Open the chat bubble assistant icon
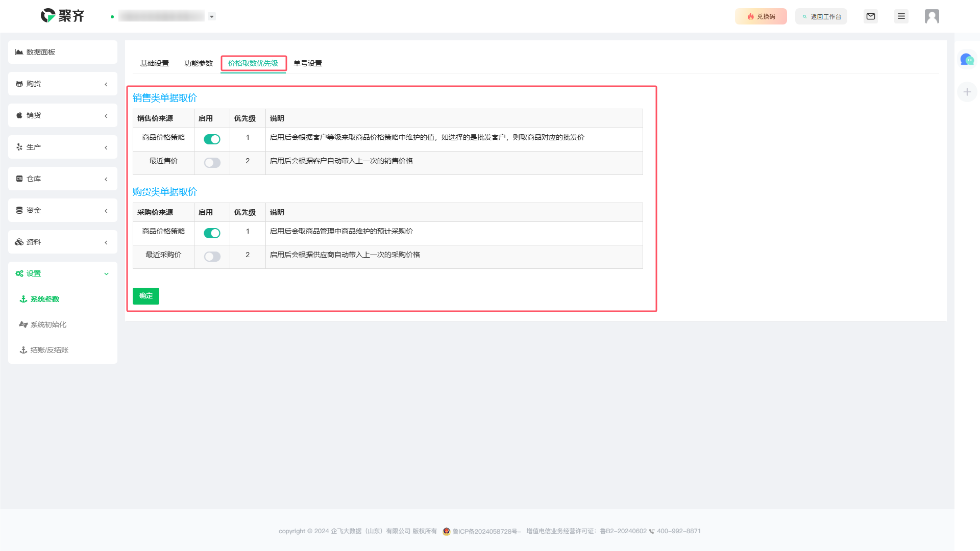 coord(967,60)
